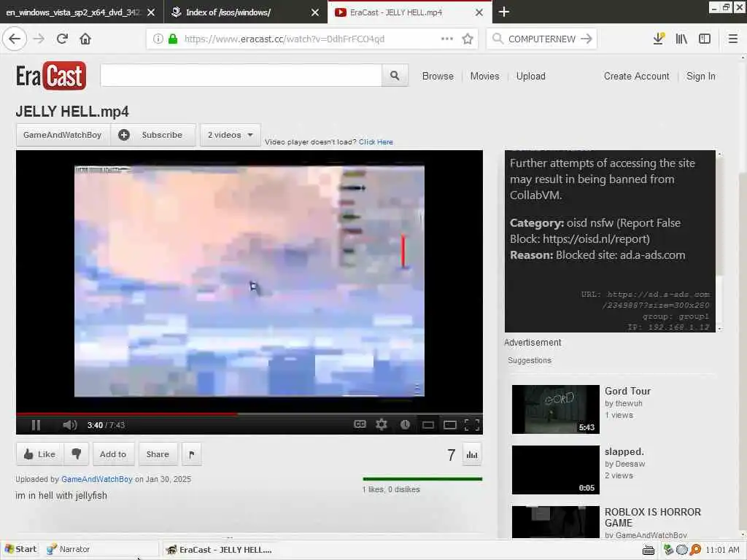Open the Movies menu item

[484, 76]
